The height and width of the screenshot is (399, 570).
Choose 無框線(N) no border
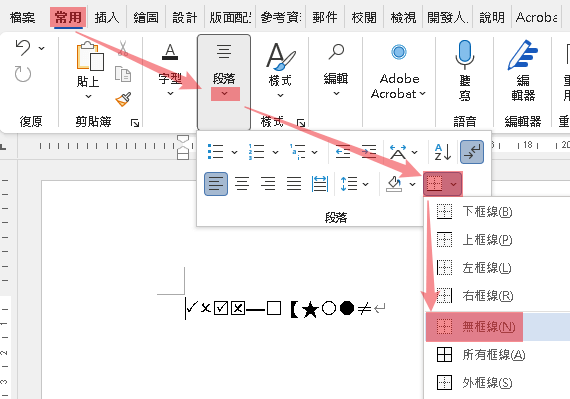pos(498,326)
